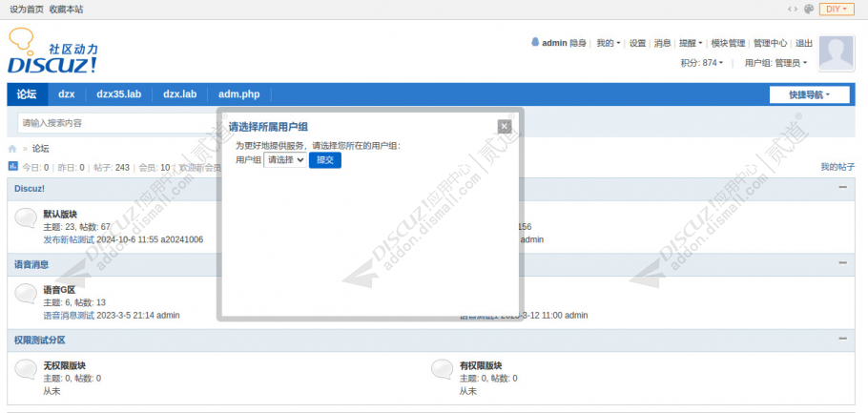
Task: Click 退出 to log out
Action: coord(804,43)
